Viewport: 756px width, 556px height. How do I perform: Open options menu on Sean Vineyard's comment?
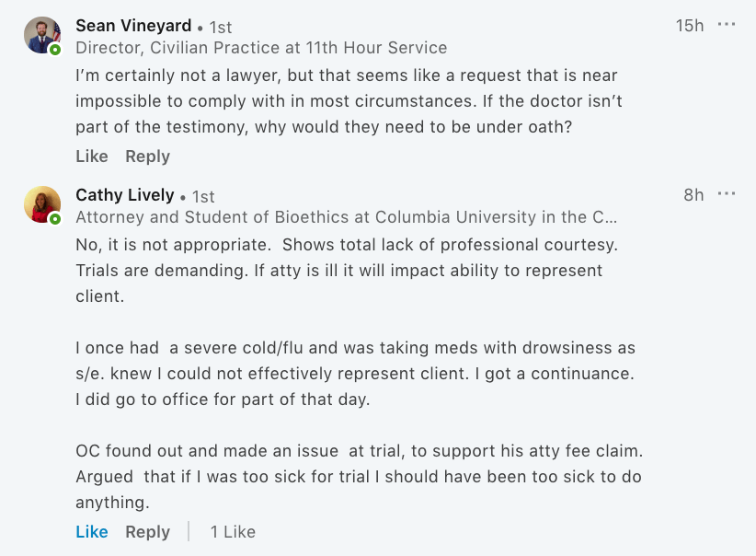pos(727,25)
